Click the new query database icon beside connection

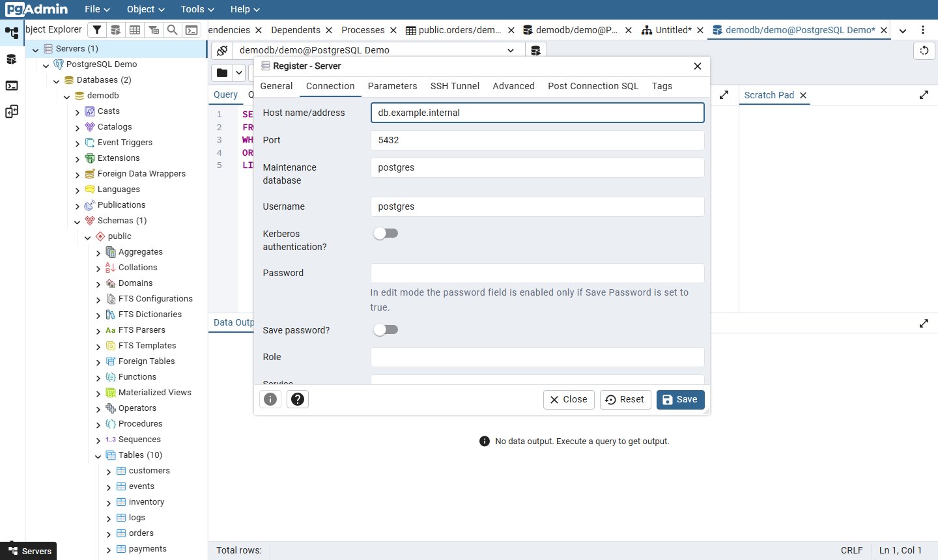[536, 50]
